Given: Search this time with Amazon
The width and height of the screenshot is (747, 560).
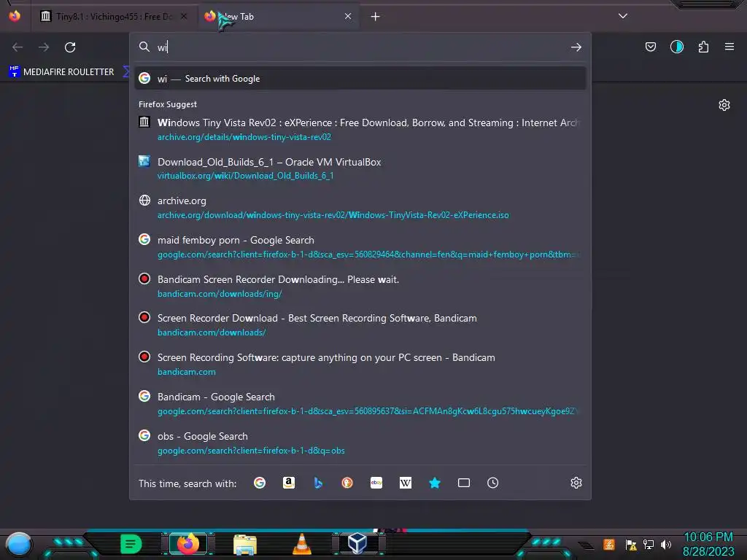Looking at the screenshot, I should [289, 483].
